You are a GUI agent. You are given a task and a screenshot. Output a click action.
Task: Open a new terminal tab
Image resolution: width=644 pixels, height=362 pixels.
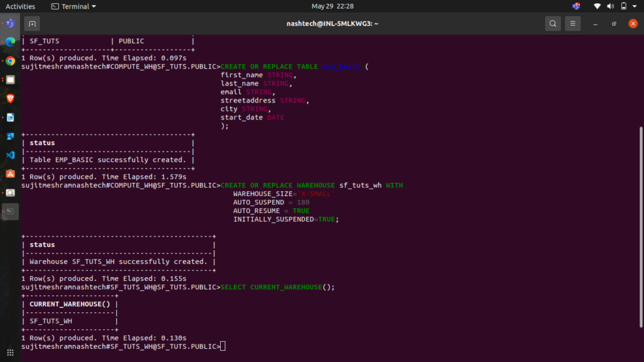(x=32, y=24)
